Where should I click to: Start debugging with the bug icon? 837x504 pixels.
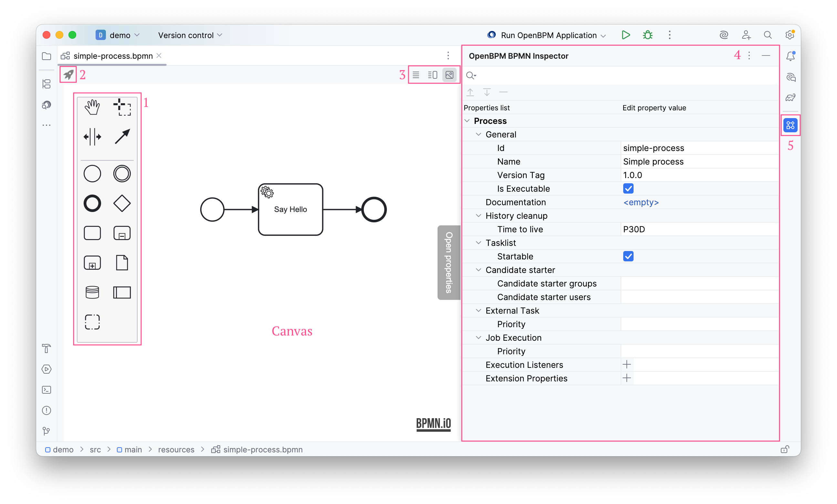647,35
